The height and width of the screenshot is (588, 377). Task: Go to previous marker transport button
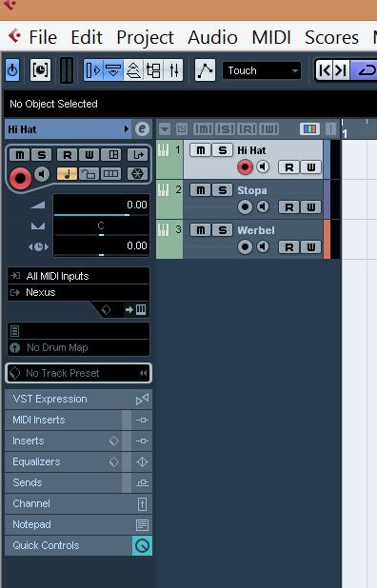click(x=325, y=70)
